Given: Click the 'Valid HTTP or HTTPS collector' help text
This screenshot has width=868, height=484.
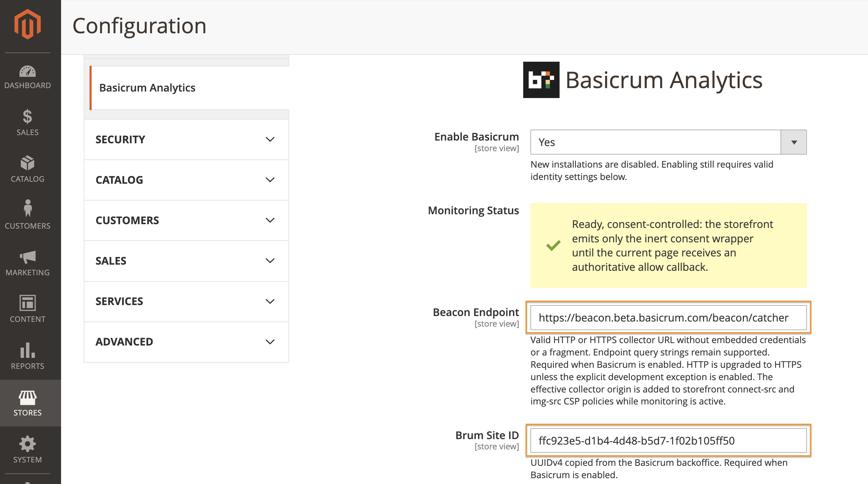Looking at the screenshot, I should pos(668,371).
